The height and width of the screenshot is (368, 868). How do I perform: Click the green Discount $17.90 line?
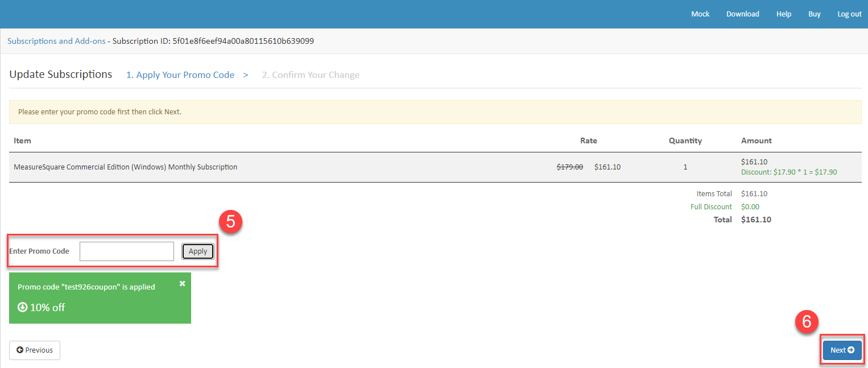[789, 172]
